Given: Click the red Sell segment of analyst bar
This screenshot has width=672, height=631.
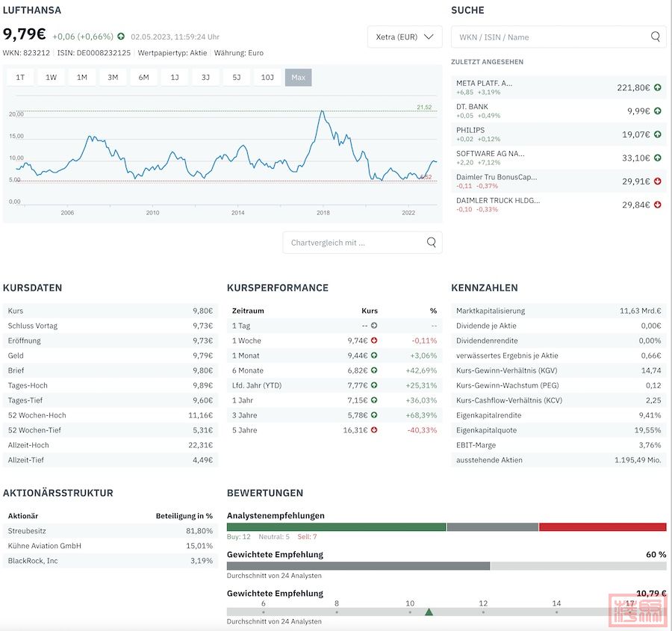Looking at the screenshot, I should (x=603, y=527).
